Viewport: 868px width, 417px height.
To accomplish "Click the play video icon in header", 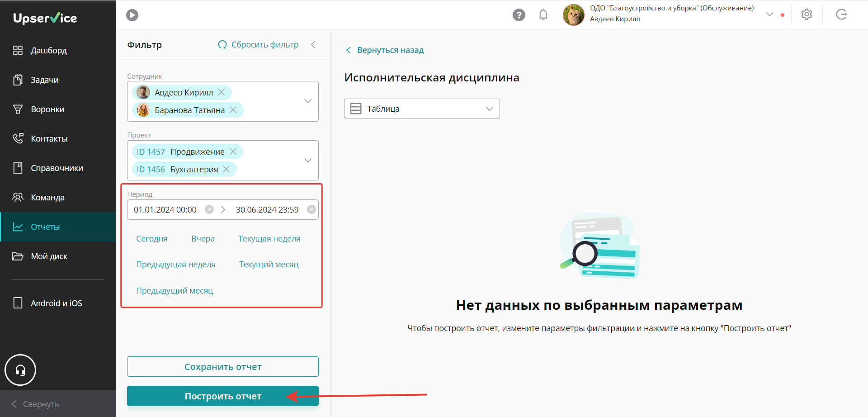I will [132, 15].
